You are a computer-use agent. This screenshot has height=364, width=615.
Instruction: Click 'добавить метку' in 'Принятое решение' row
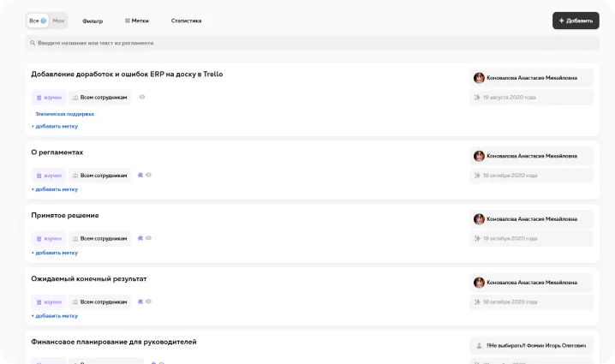coord(55,253)
